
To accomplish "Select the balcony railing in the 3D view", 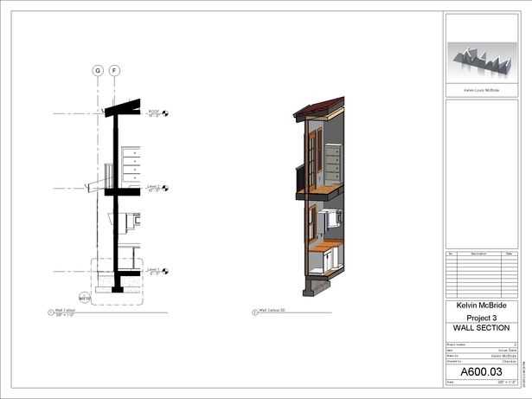I will coord(300,178).
